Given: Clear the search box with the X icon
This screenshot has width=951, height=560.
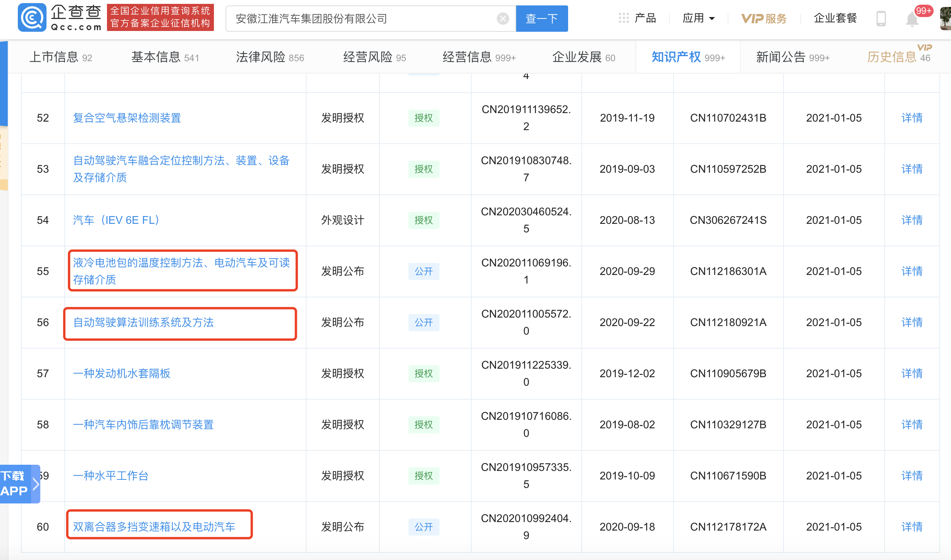Looking at the screenshot, I should 503,19.
